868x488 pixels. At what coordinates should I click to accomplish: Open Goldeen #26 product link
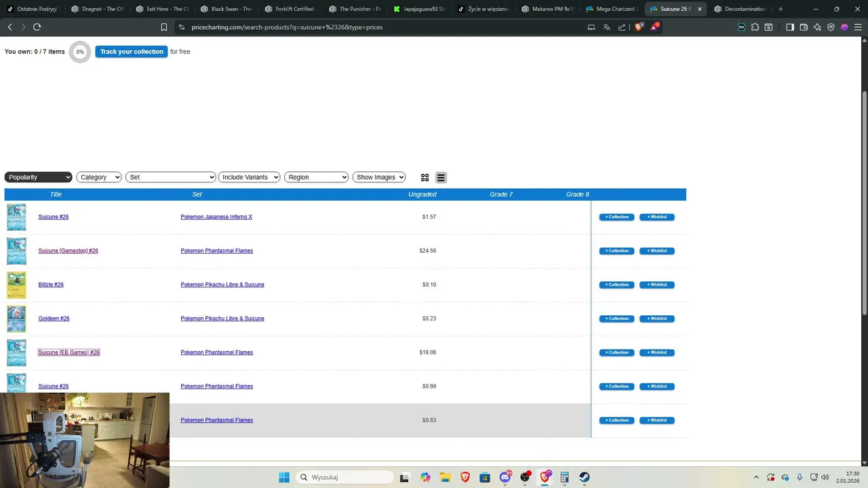pos(54,319)
